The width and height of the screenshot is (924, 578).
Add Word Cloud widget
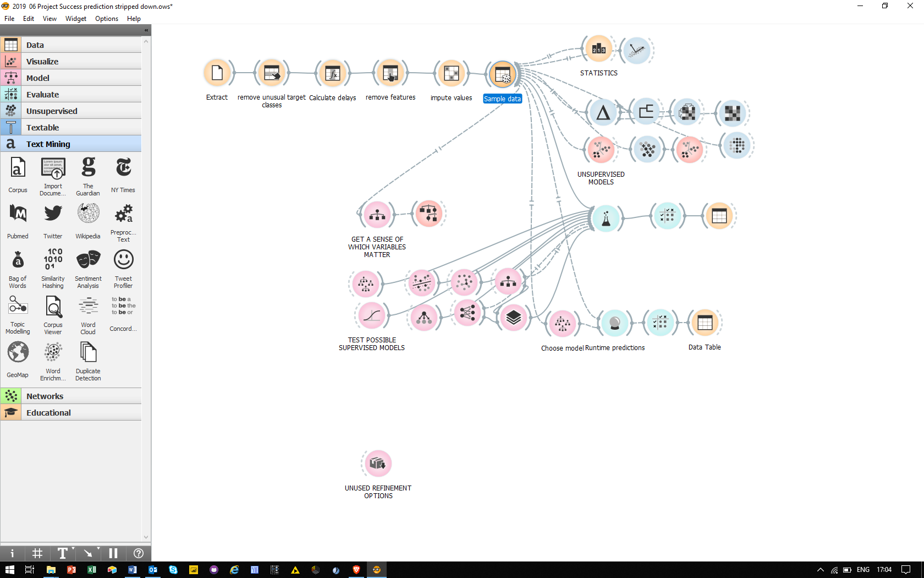click(x=88, y=315)
